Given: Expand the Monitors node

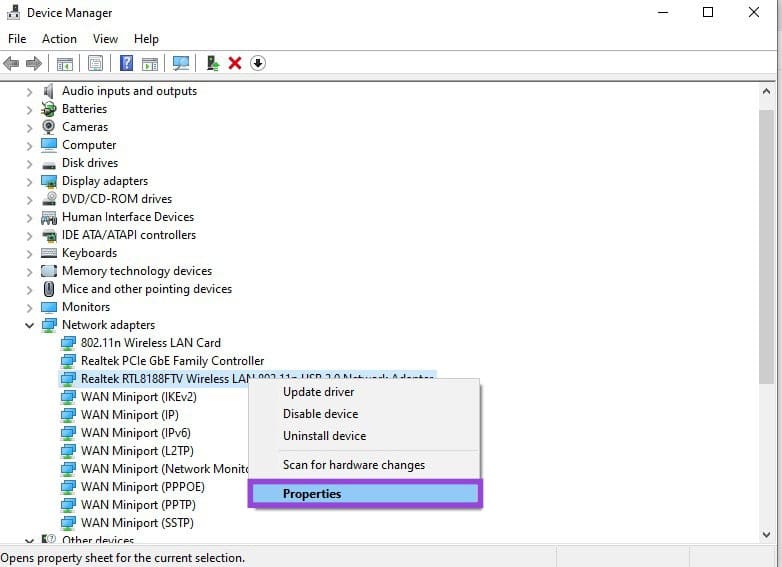Looking at the screenshot, I should coord(29,308).
